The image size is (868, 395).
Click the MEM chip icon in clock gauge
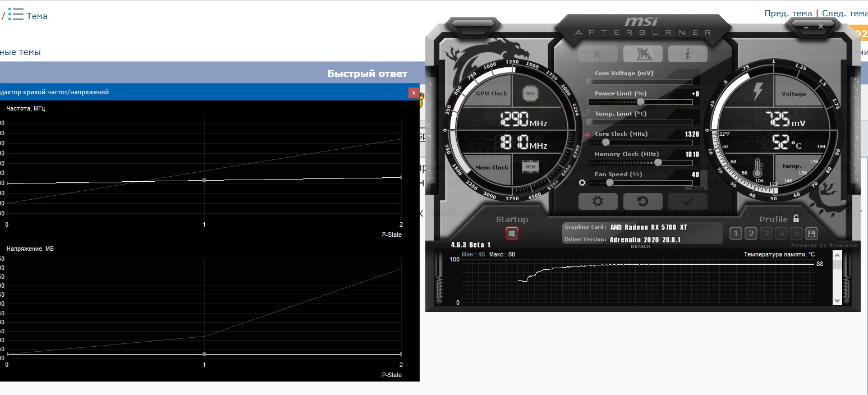pyautogui.click(x=530, y=167)
